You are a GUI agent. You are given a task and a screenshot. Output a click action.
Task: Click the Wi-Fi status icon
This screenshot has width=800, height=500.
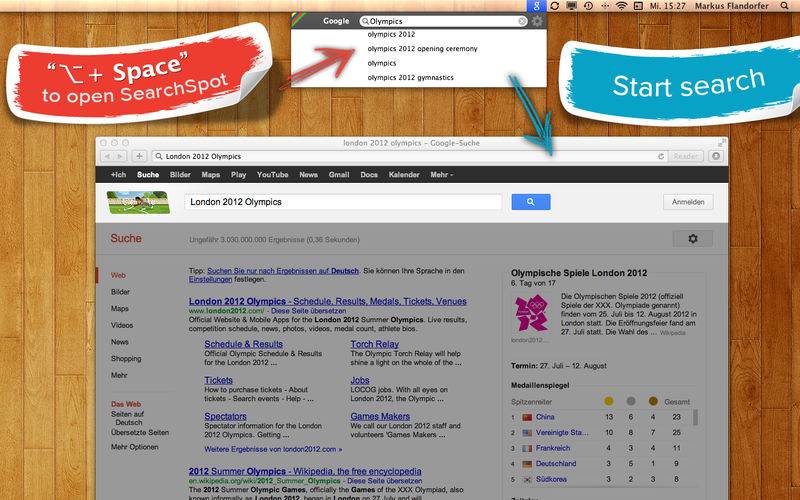coord(621,6)
